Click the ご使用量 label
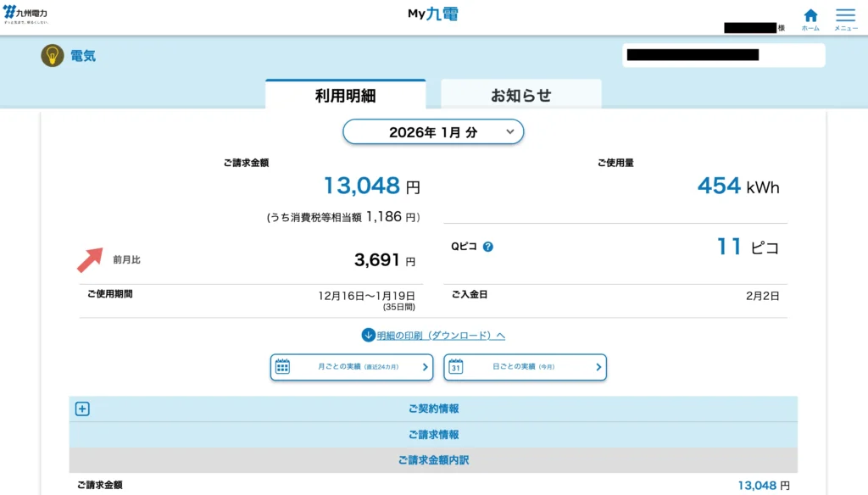This screenshot has width=868, height=495. pyautogui.click(x=615, y=163)
